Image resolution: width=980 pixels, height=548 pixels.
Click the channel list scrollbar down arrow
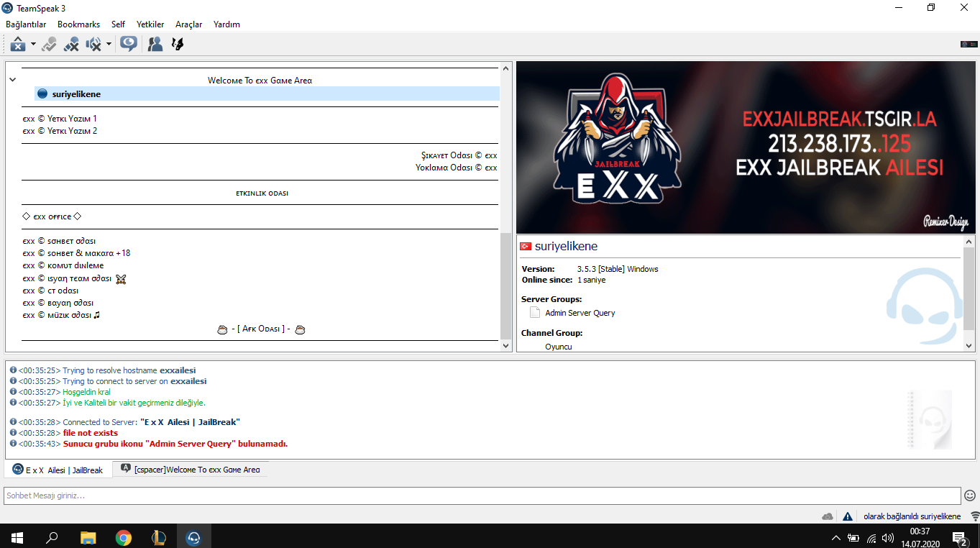[x=505, y=346]
